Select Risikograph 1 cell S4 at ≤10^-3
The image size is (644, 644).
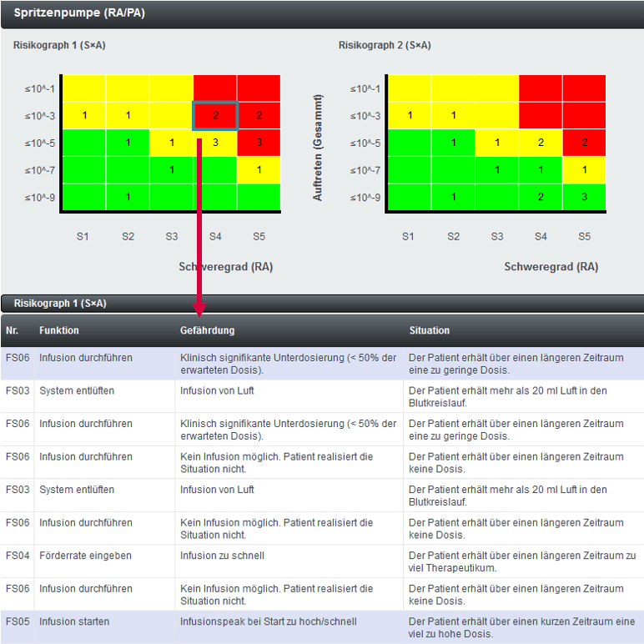click(x=215, y=116)
